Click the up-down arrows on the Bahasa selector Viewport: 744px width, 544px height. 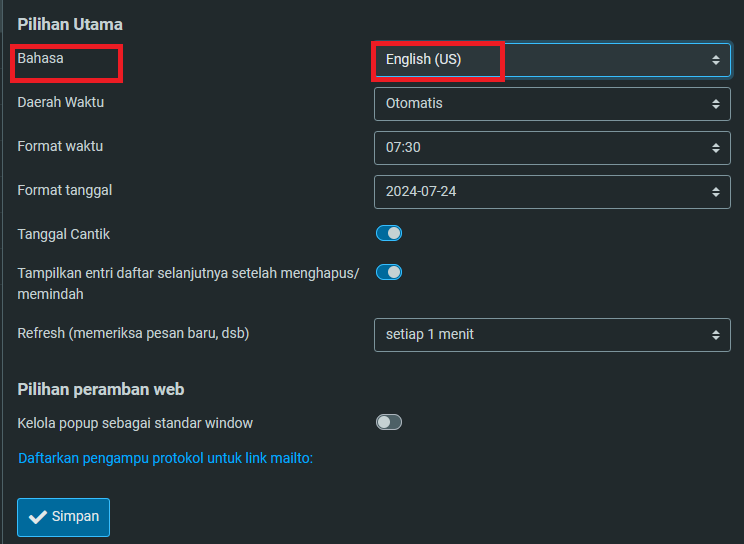pos(716,60)
